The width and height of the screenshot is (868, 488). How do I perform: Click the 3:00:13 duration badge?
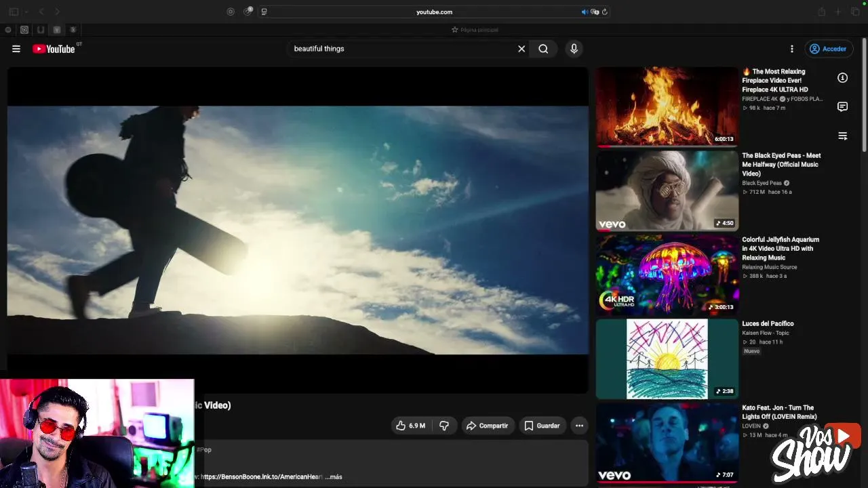click(721, 307)
